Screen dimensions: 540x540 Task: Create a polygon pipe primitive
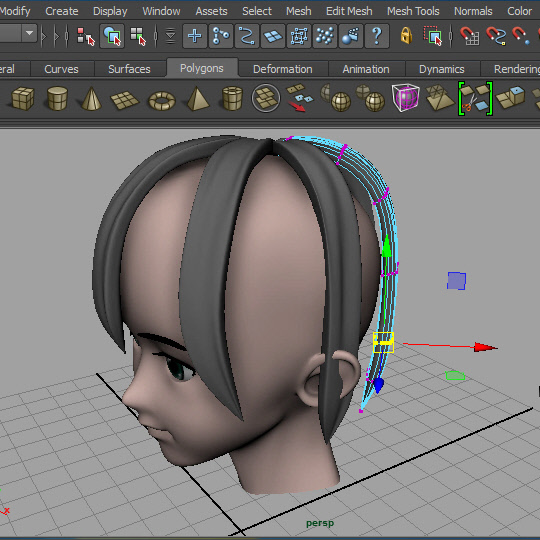click(232, 98)
